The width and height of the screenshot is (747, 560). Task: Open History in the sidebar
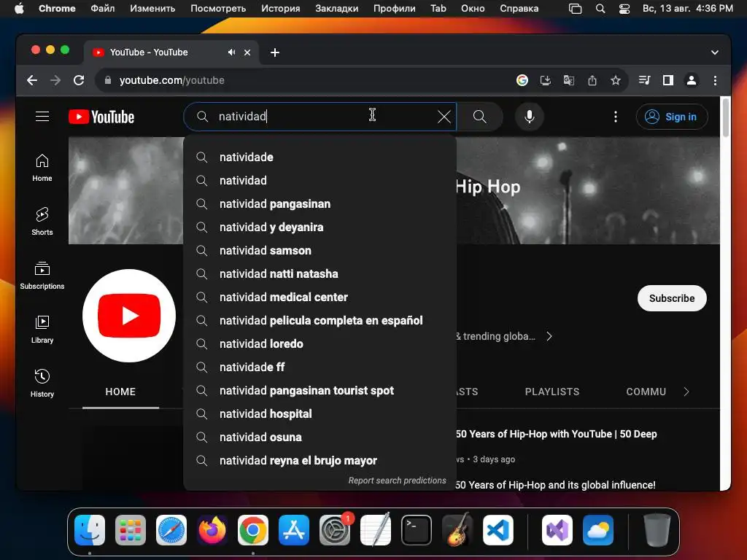42,384
